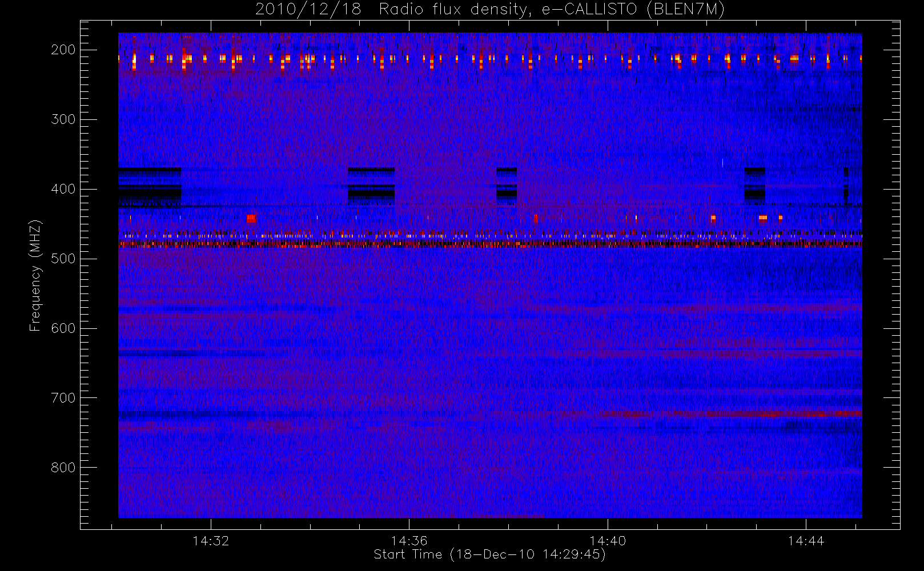924x571 pixels.
Task: Select the 300 frequency tick label
Action: click(63, 119)
